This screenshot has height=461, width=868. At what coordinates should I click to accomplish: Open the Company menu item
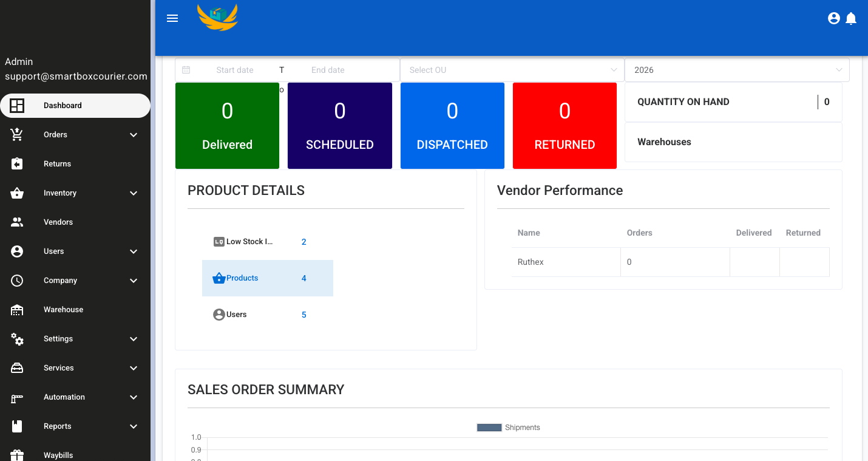coord(60,280)
